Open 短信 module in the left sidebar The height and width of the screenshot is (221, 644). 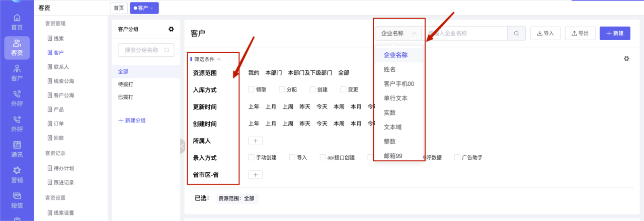[17, 200]
